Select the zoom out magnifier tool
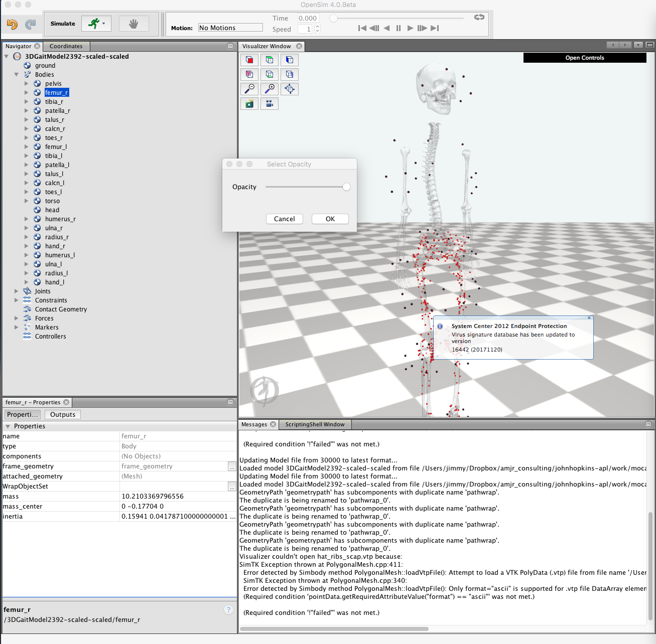The image size is (656, 644). (x=249, y=89)
